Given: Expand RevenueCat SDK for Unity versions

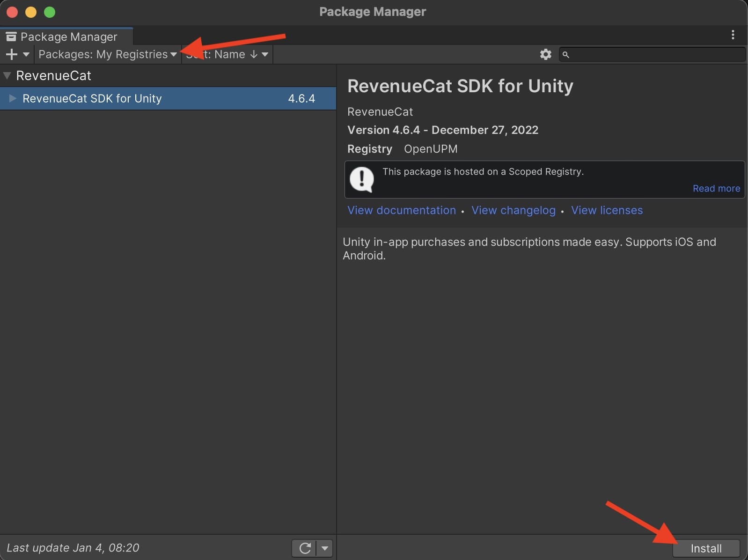Looking at the screenshot, I should (x=13, y=98).
